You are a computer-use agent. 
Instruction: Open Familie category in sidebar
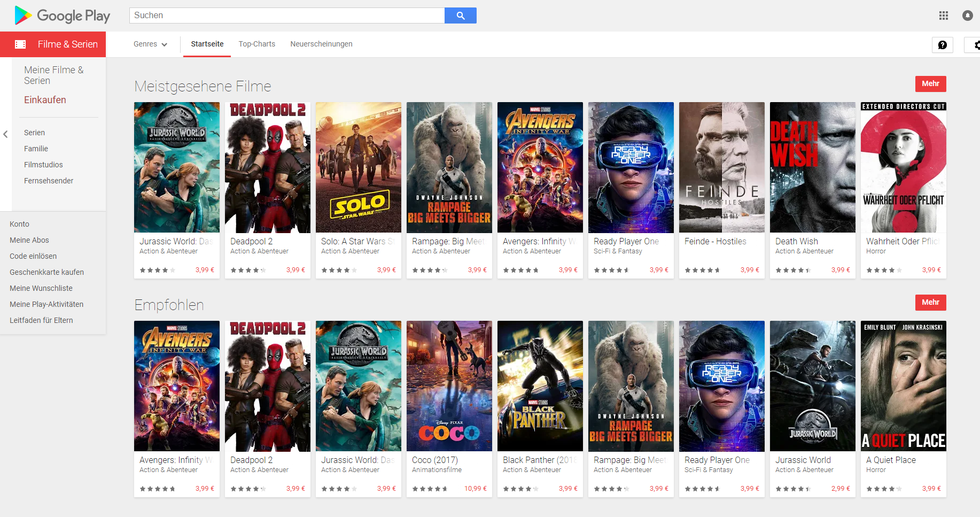(36, 149)
